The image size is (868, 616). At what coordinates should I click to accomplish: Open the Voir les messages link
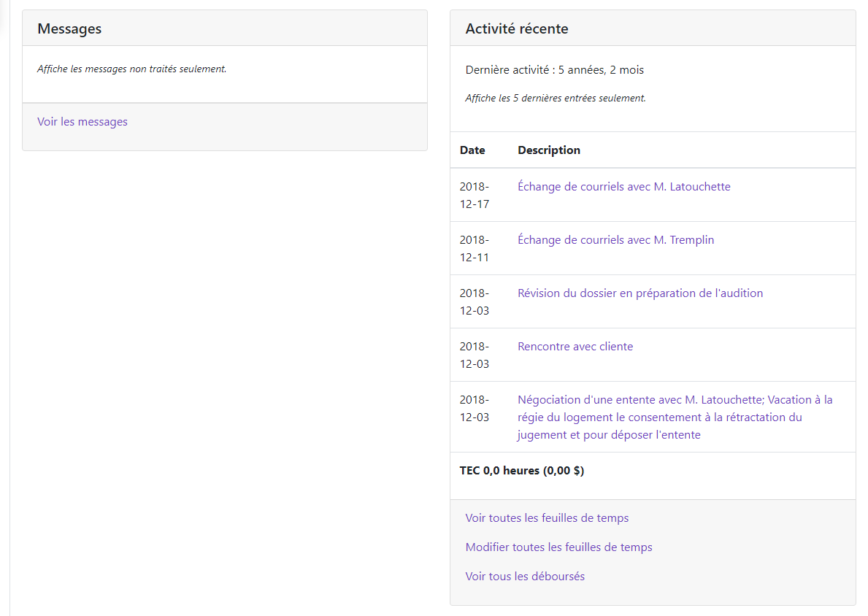82,122
